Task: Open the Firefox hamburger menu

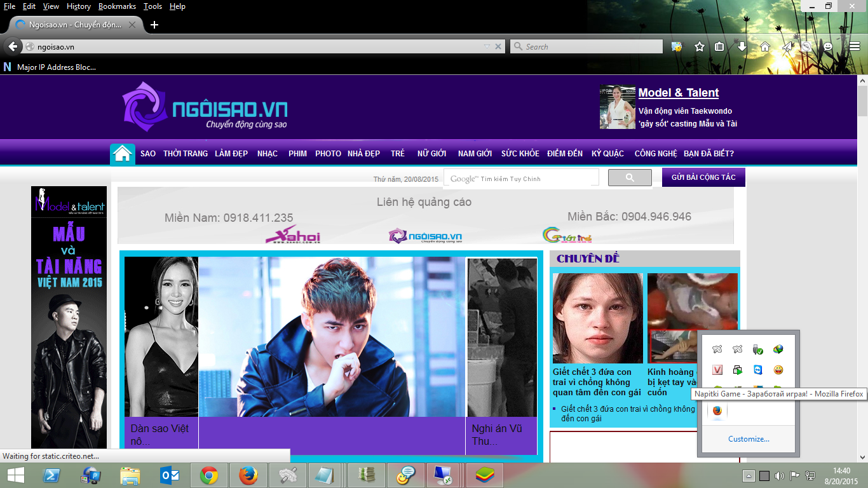Action: pos(854,46)
